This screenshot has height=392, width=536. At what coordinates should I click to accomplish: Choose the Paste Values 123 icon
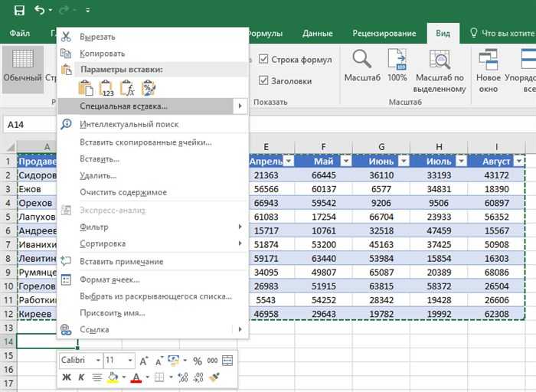point(106,89)
